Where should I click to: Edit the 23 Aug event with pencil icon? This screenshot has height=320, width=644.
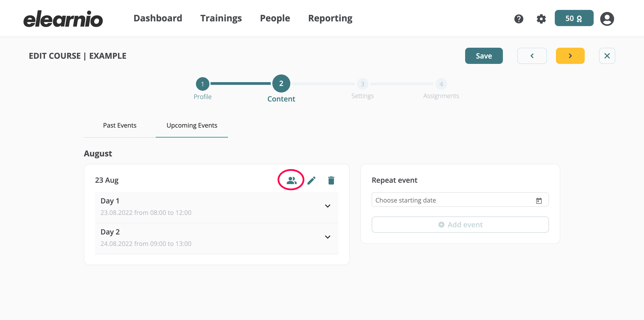pos(311,180)
